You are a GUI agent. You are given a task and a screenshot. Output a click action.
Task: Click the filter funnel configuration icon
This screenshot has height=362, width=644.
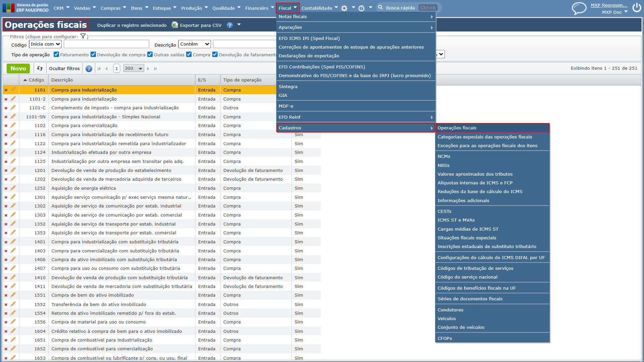point(83,36)
